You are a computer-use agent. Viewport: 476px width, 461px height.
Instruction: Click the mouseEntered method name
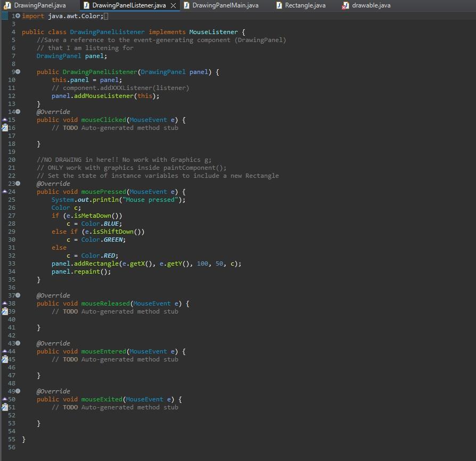[x=103, y=351]
